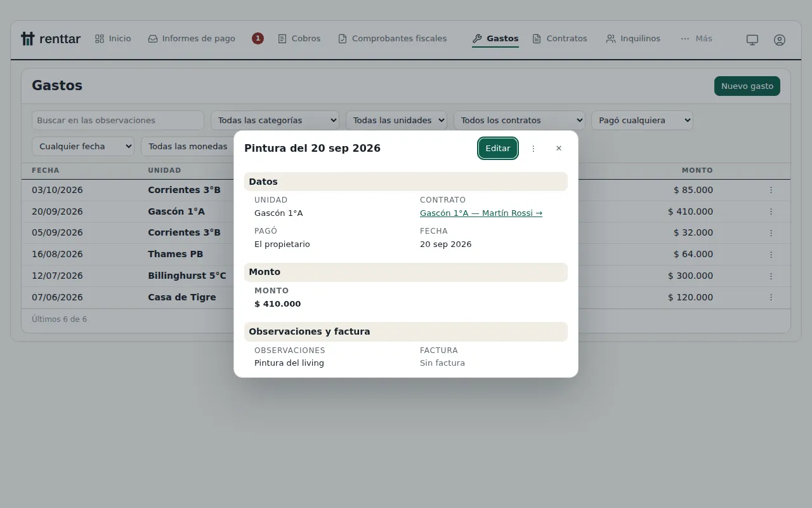Open the Cualquier fecha date filter
Screen dimensions: 812x508
pos(83,146)
